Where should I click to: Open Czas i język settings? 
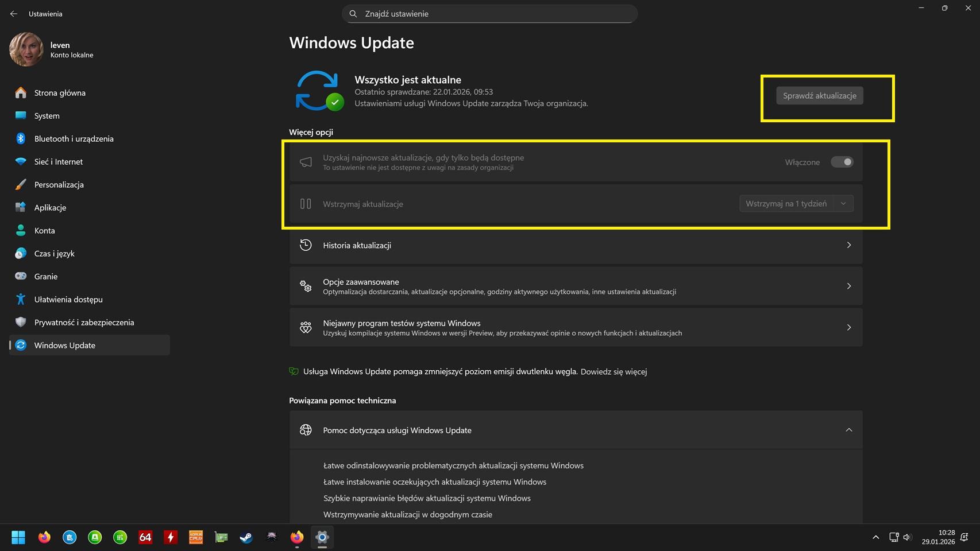89,253
